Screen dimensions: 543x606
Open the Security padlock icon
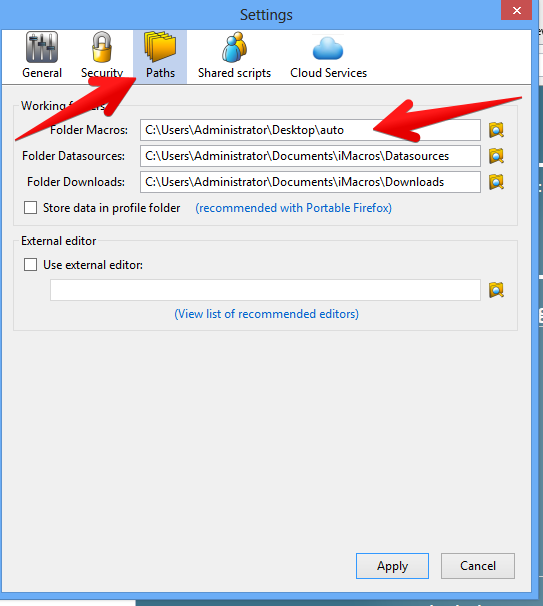[x=102, y=47]
